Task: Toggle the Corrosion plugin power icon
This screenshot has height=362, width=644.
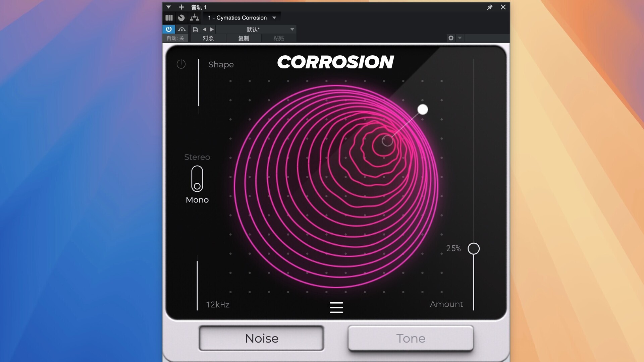Action: tap(181, 64)
